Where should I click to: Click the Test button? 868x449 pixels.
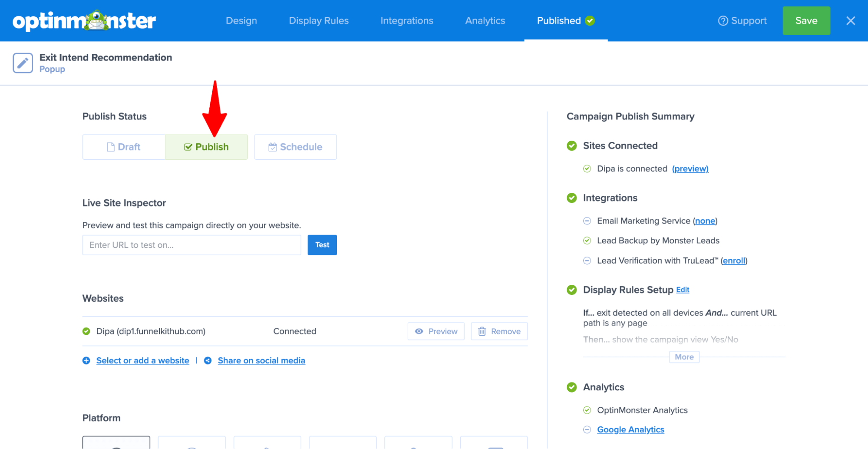click(x=322, y=245)
